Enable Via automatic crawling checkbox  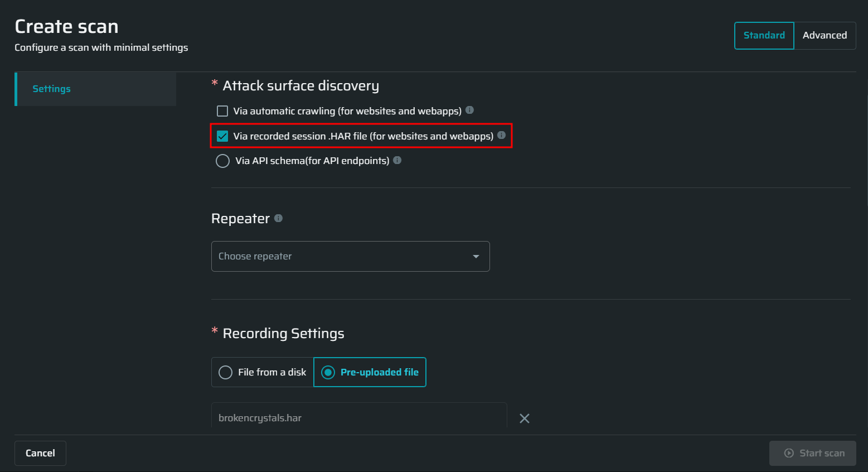222,111
